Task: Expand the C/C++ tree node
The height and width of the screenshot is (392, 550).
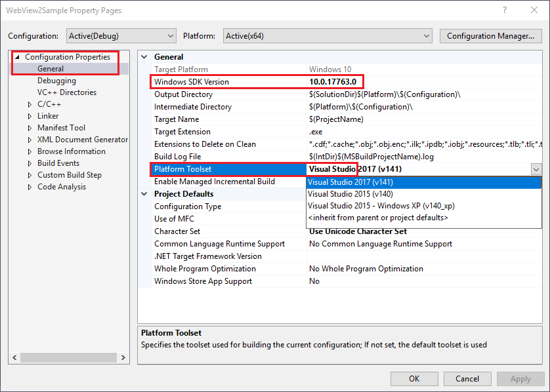Action: pos(30,104)
